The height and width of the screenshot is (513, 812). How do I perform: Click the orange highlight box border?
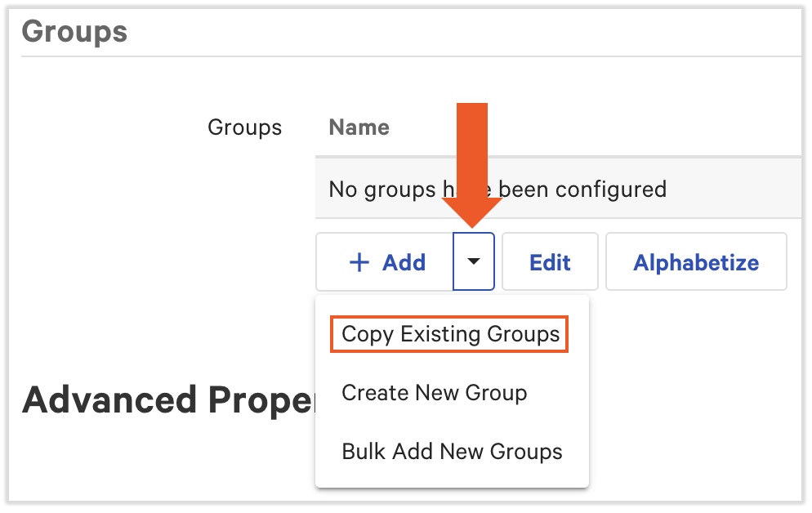(x=332, y=334)
